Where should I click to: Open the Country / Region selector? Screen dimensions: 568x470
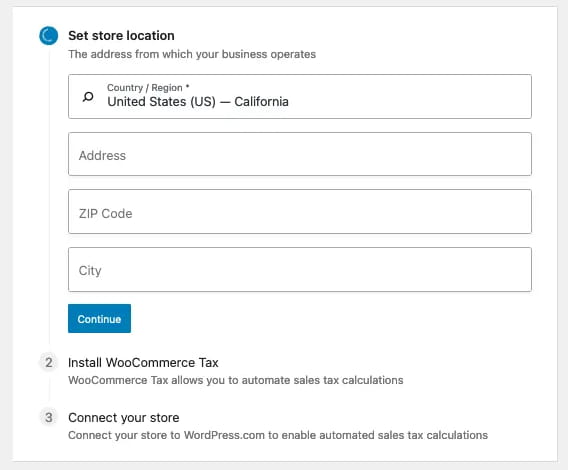click(300, 96)
